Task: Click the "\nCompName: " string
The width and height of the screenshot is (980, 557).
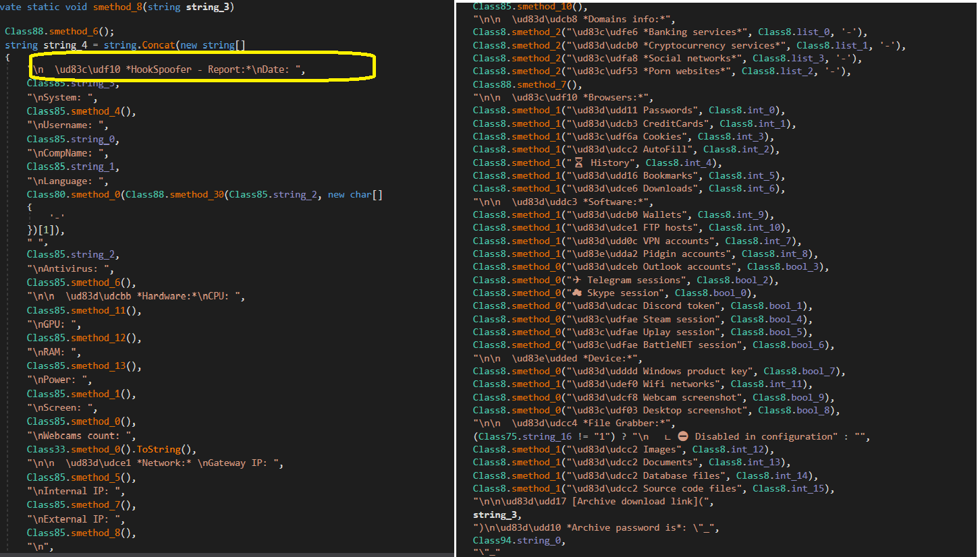Action: (67, 153)
